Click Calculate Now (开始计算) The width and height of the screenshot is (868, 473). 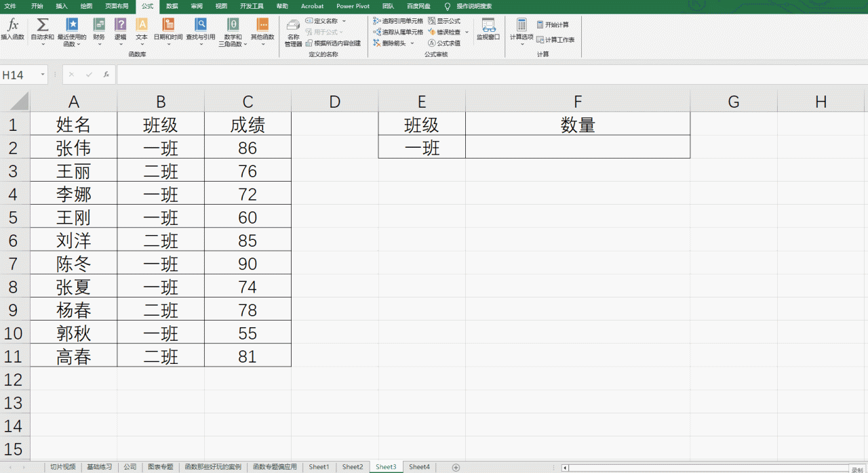(553, 24)
